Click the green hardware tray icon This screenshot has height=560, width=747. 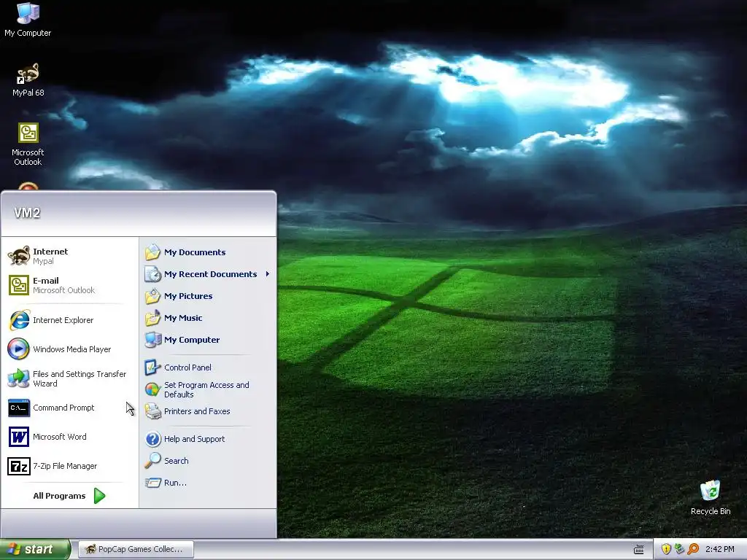tap(679, 549)
